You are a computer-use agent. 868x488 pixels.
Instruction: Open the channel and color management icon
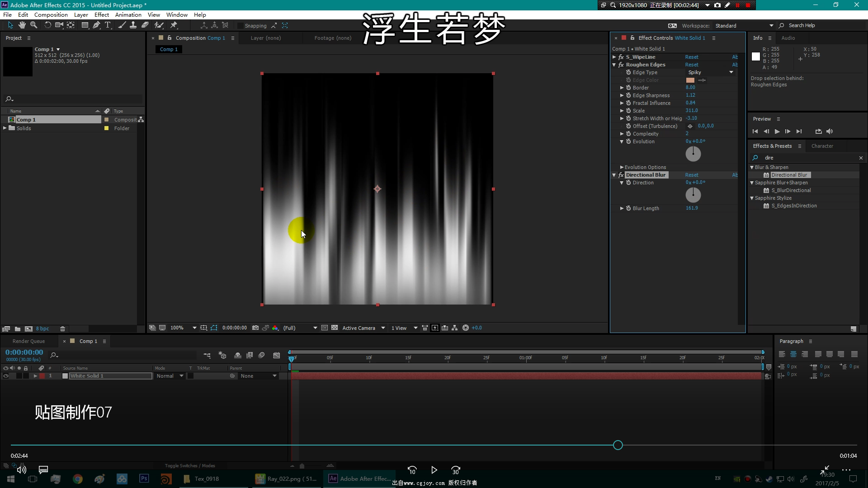click(275, 328)
